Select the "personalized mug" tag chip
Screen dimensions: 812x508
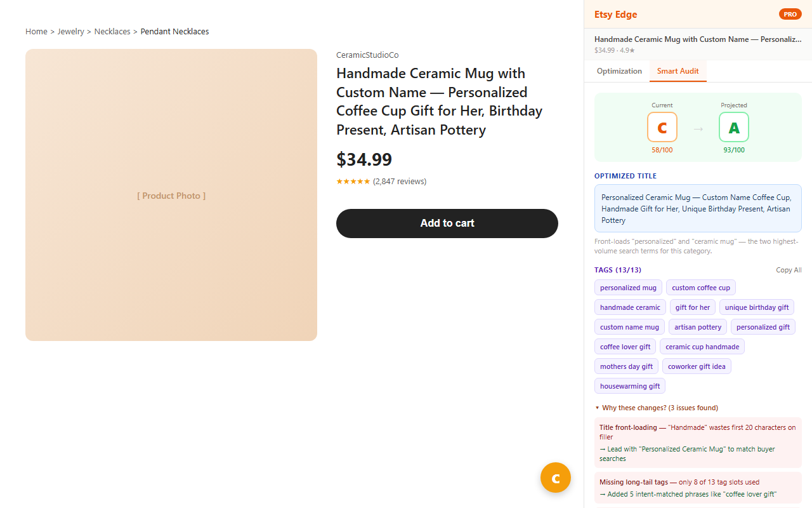(x=628, y=288)
